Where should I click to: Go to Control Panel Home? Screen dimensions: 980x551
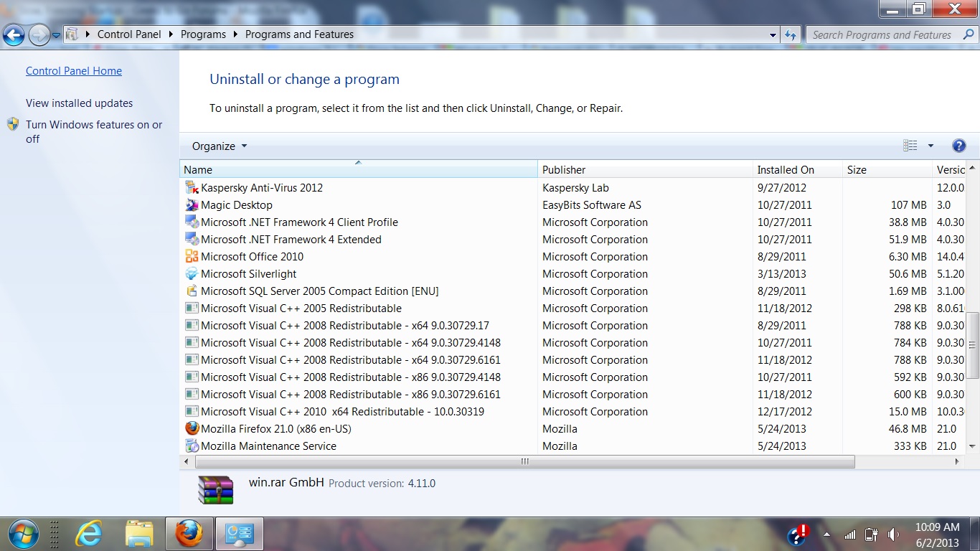[74, 71]
